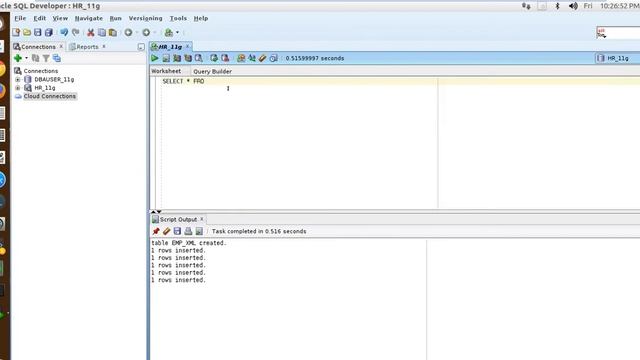Click the Schema Browser icon in Connections panel

click(57, 58)
